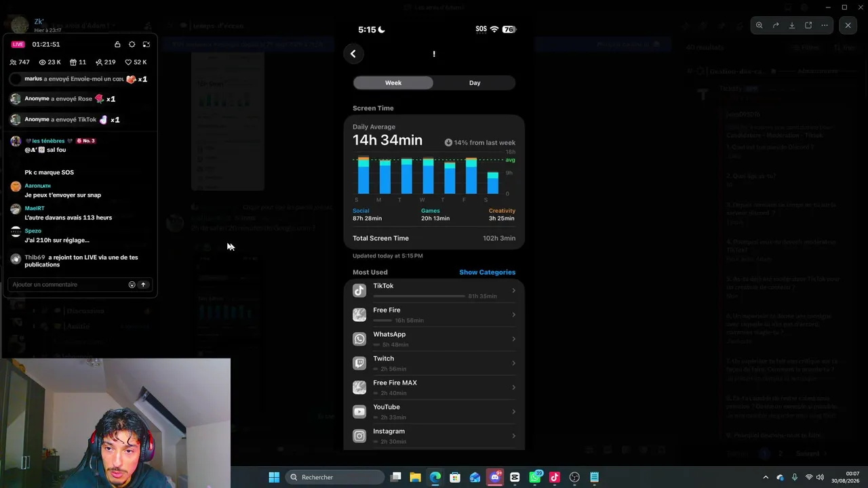Screen dimensions: 868x488
Task: Open the three-dot more options menu
Action: pyautogui.click(x=825, y=26)
